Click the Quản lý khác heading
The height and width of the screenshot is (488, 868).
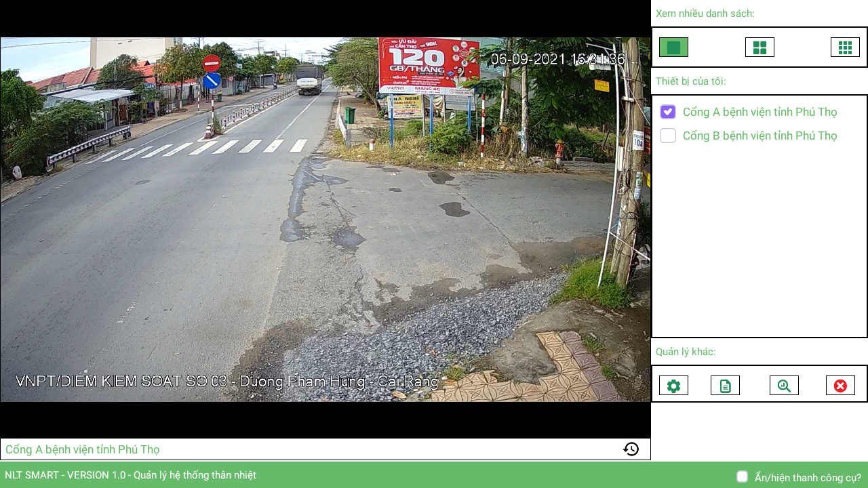(685, 352)
